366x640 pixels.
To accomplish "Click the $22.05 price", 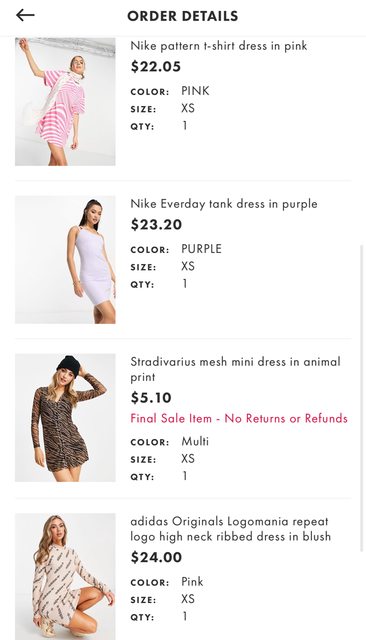I will tap(155, 67).
